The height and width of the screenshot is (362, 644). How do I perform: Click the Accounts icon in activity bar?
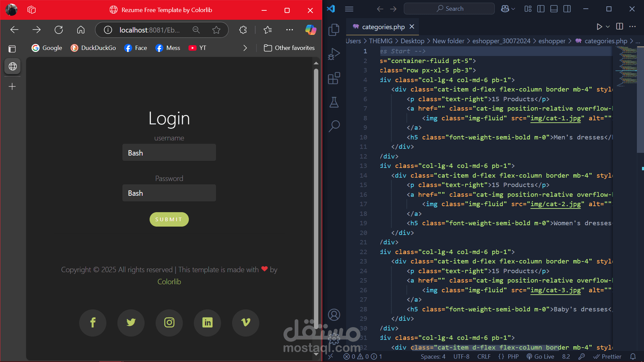click(x=334, y=314)
